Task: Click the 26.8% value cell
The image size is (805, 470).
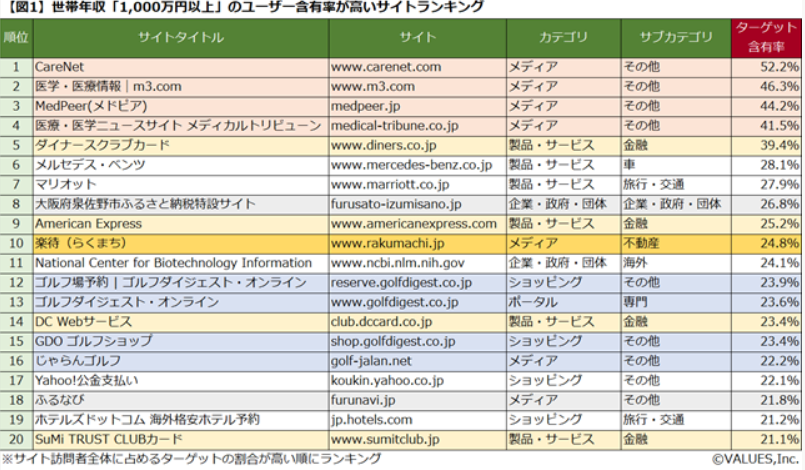Action: click(766, 204)
